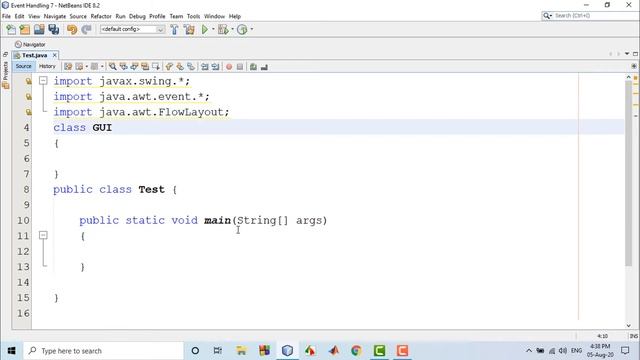This screenshot has height=360, width=640.
Task: Open the Tools menu
Action: point(193,16)
